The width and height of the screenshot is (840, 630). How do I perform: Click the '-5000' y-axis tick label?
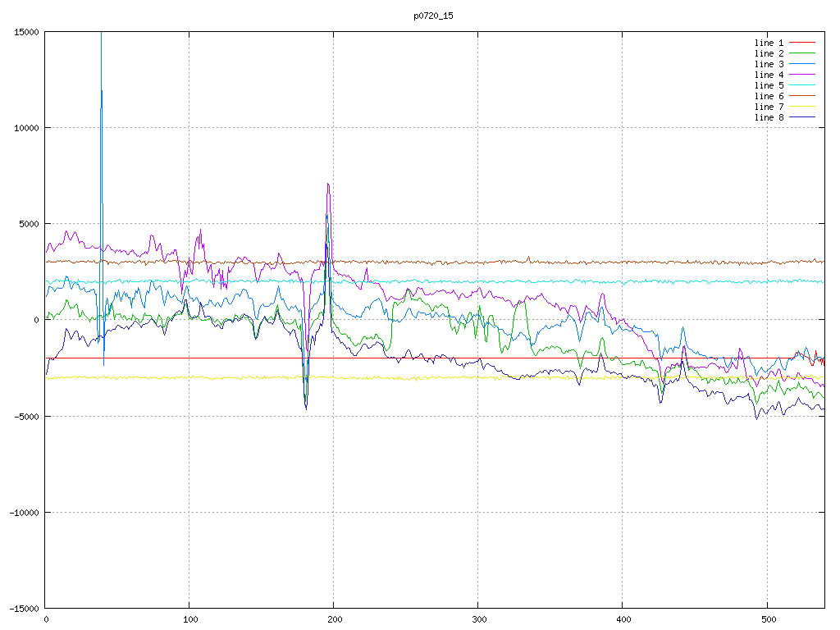point(25,416)
